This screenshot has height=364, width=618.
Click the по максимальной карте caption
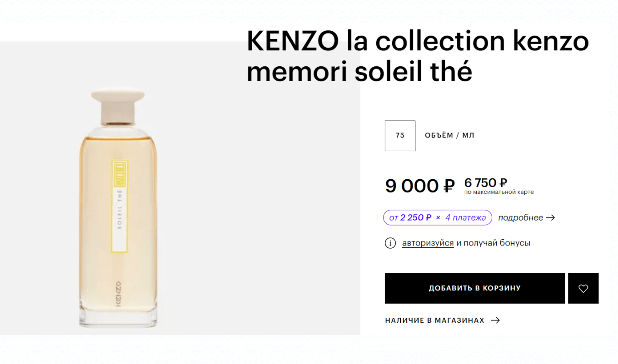point(498,192)
